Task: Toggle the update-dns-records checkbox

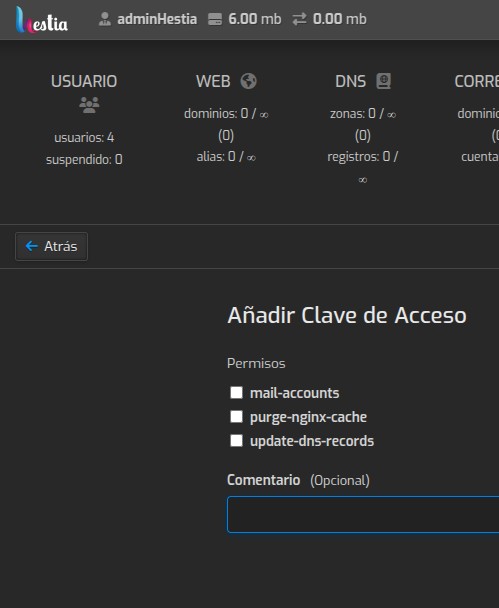Action: tap(236, 440)
